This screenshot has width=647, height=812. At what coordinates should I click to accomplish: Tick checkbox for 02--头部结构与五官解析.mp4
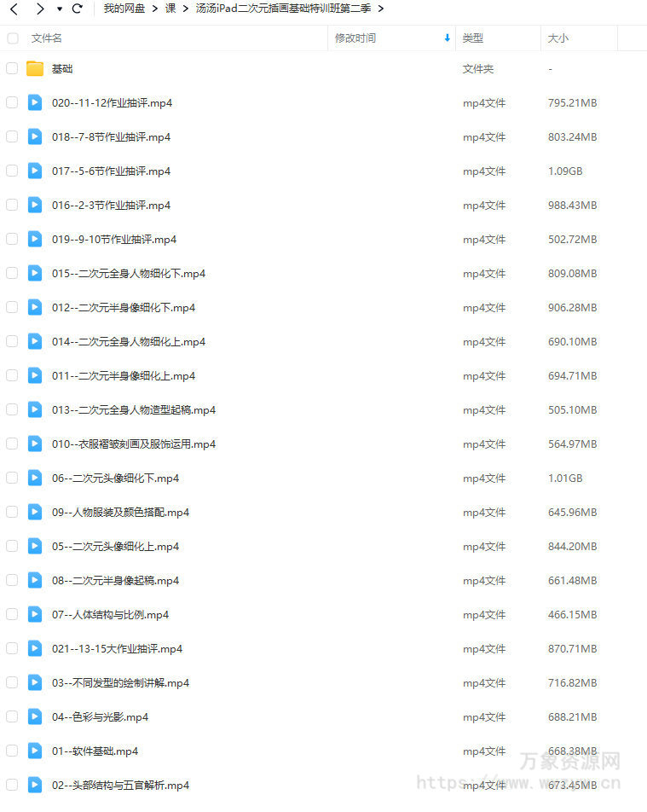(x=12, y=785)
